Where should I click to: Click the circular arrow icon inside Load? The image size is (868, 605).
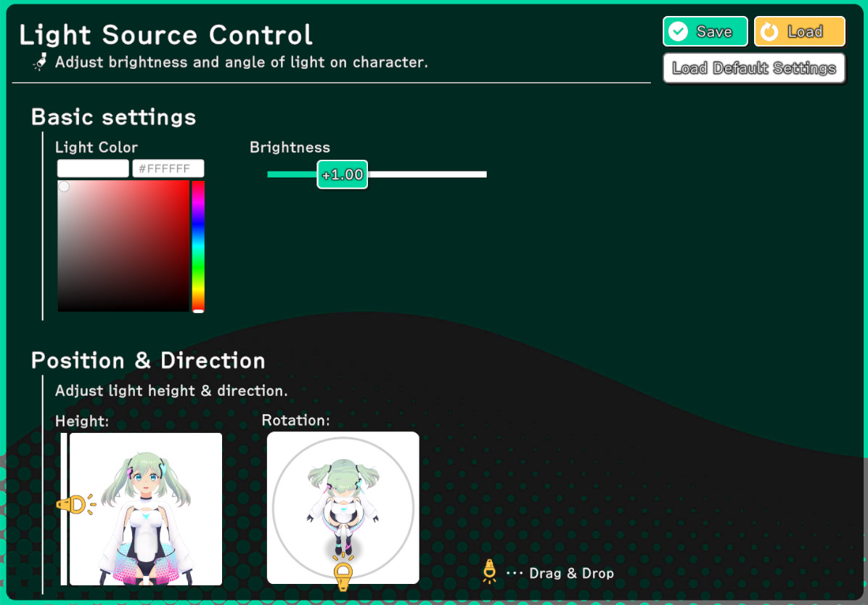(769, 32)
